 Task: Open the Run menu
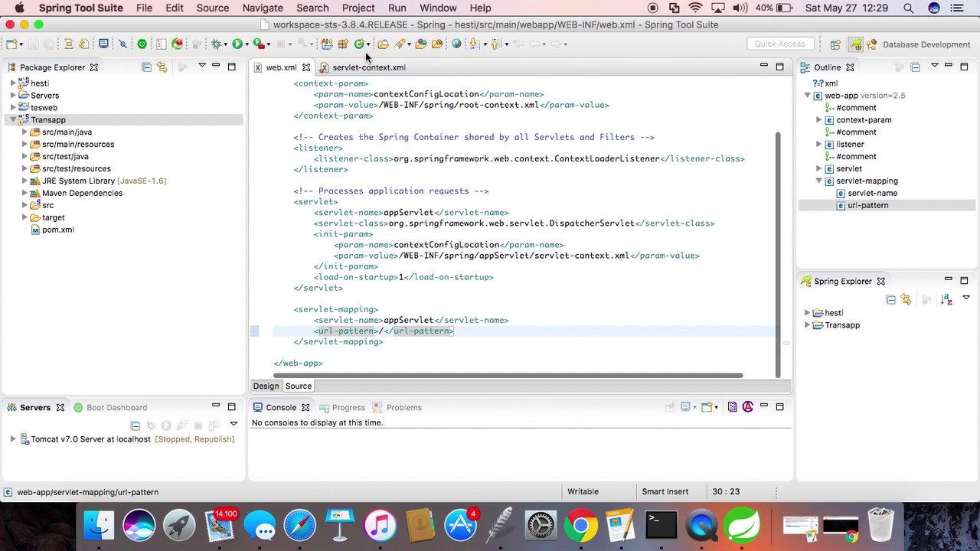pyautogui.click(x=397, y=8)
